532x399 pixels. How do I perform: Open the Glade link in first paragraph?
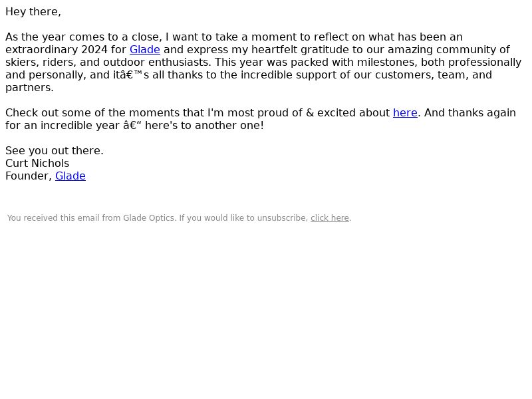click(x=144, y=49)
